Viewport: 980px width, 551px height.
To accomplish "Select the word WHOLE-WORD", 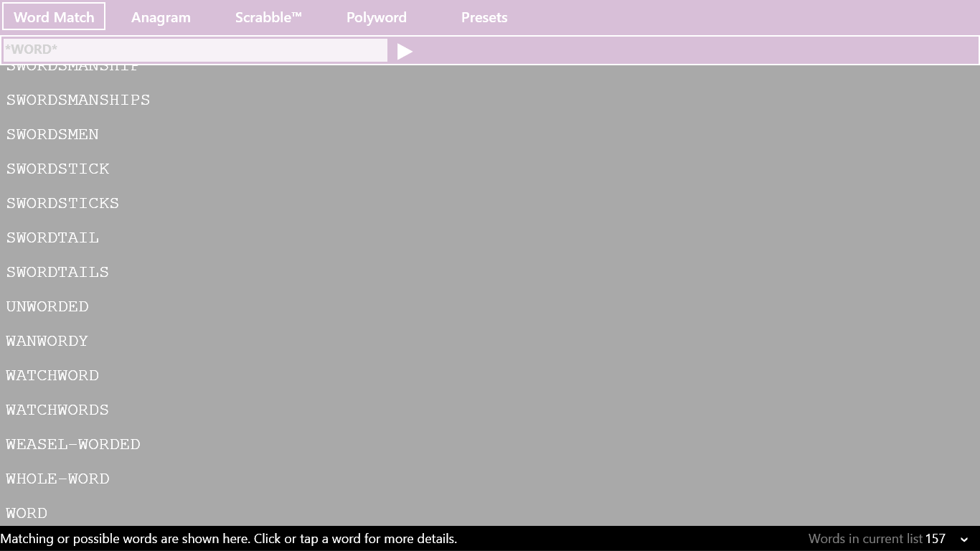I will [57, 479].
